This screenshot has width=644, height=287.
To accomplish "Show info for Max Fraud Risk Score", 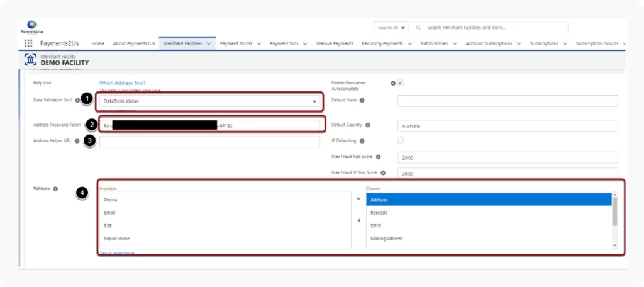I will pyautogui.click(x=378, y=157).
